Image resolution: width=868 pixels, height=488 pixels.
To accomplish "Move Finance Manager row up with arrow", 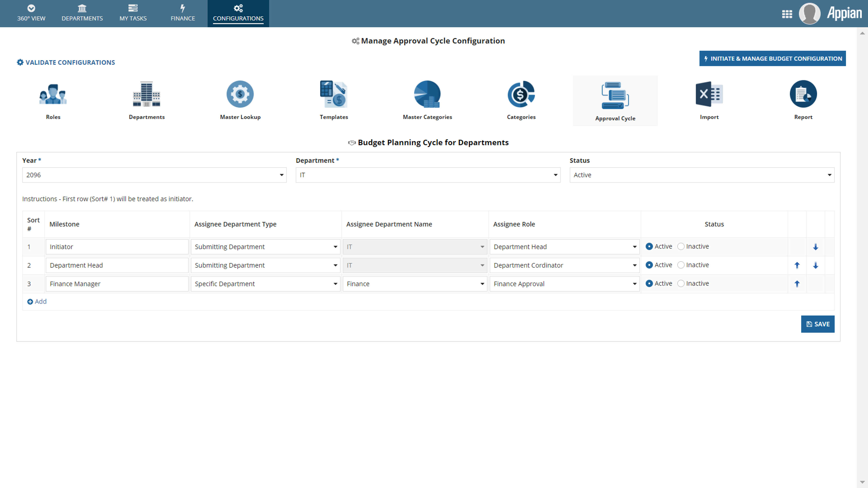I will 797,284.
